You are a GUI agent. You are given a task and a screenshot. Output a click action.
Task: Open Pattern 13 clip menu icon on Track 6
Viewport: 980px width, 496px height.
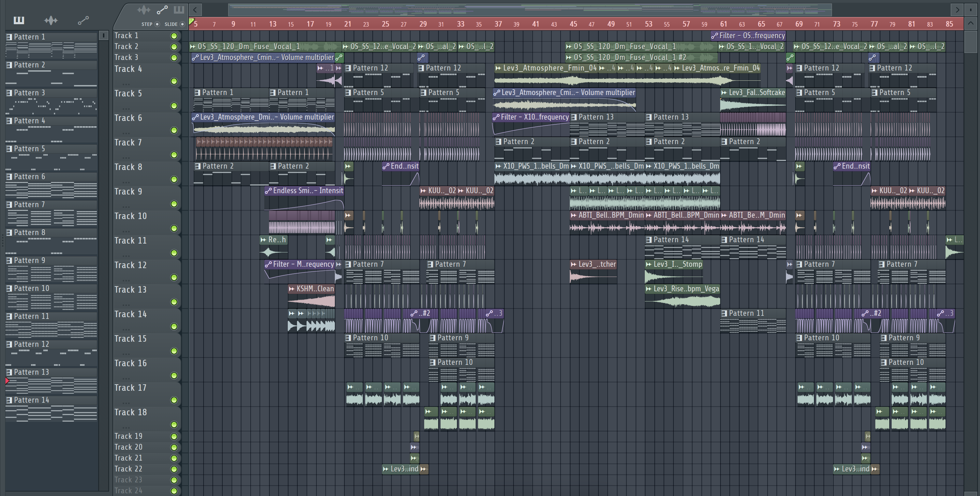click(574, 117)
